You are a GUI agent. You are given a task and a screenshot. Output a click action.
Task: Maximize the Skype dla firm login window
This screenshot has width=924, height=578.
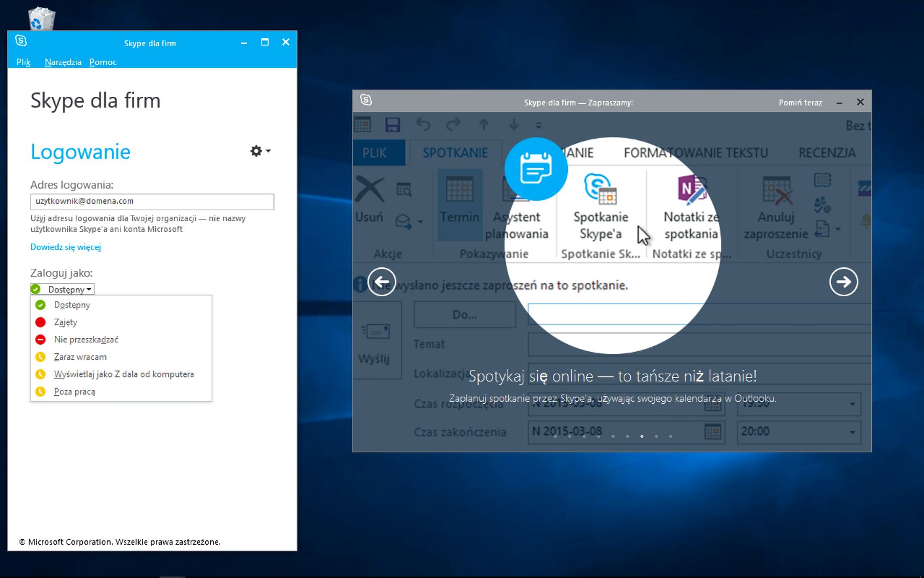(265, 42)
